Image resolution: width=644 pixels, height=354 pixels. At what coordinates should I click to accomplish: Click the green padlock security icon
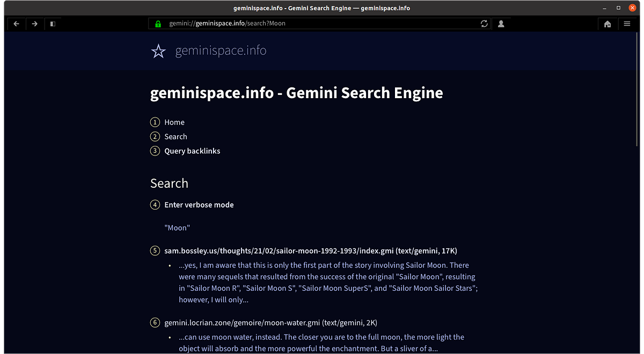pyautogui.click(x=158, y=24)
